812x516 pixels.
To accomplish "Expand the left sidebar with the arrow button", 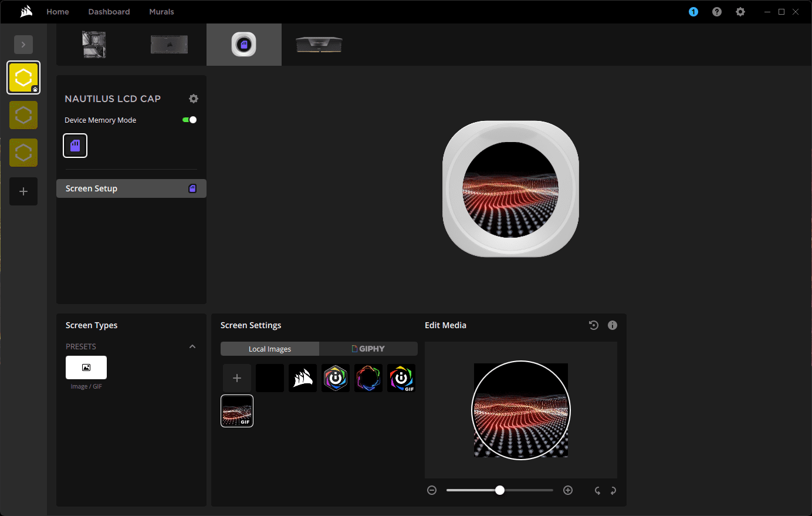I will tap(23, 44).
